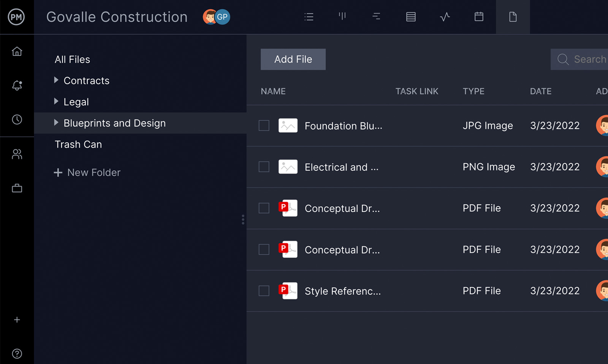Image resolution: width=608 pixels, height=364 pixels.
Task: Open the Blueprints and Design folder
Action: click(114, 123)
